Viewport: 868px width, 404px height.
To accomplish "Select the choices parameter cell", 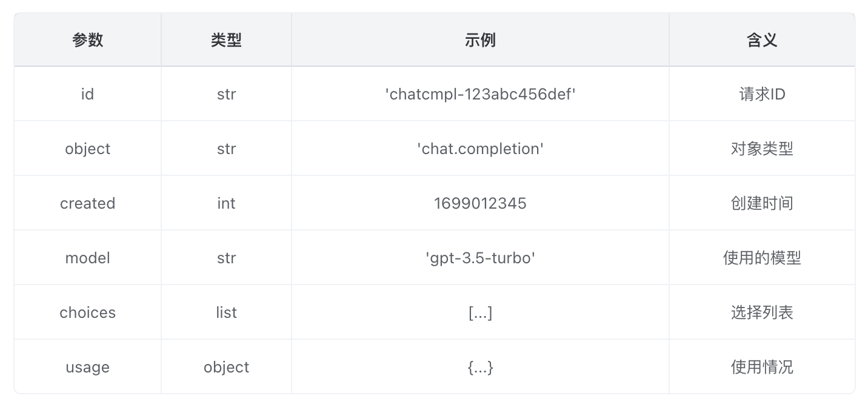I will (x=88, y=312).
